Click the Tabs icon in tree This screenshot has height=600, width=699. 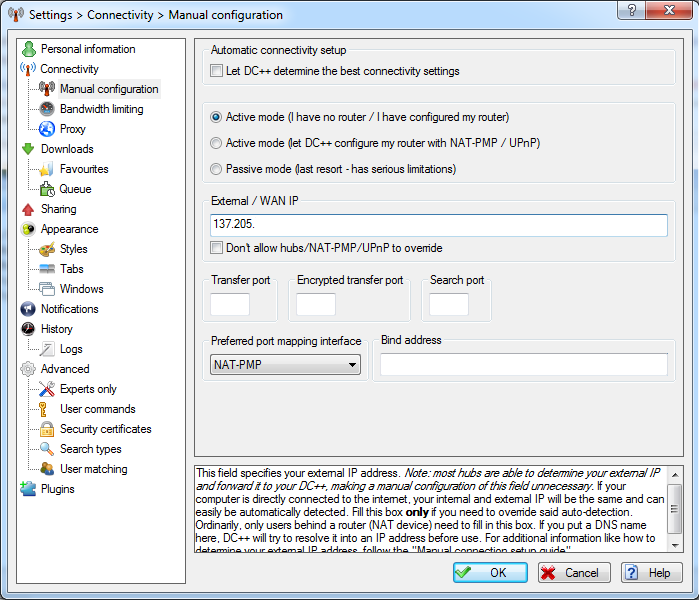click(47, 269)
